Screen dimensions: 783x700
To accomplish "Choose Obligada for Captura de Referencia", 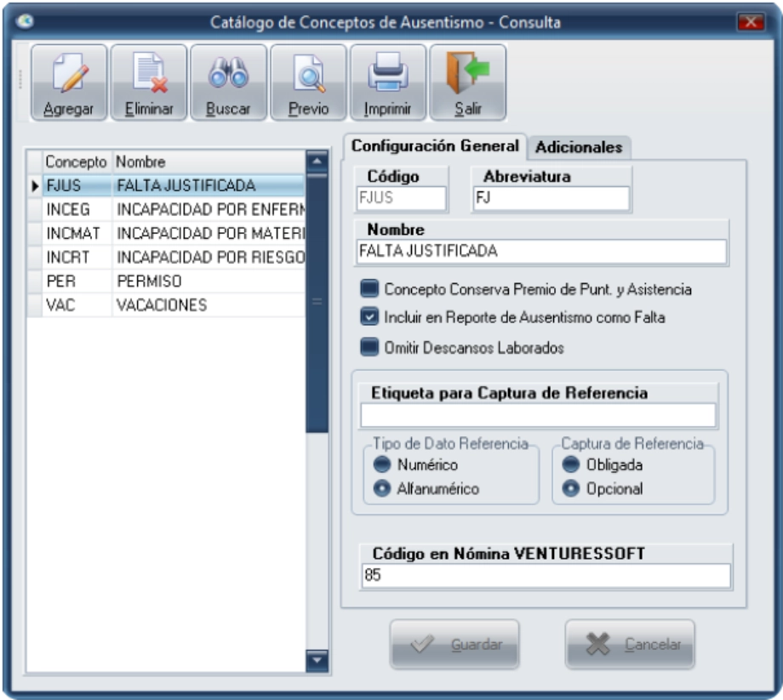I will (x=569, y=465).
